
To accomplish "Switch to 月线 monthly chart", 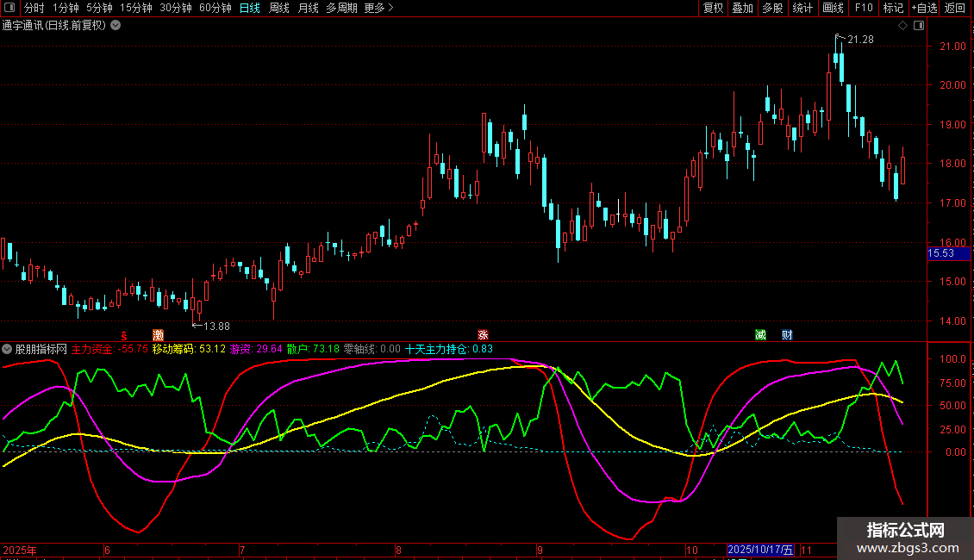I will 308,8.
